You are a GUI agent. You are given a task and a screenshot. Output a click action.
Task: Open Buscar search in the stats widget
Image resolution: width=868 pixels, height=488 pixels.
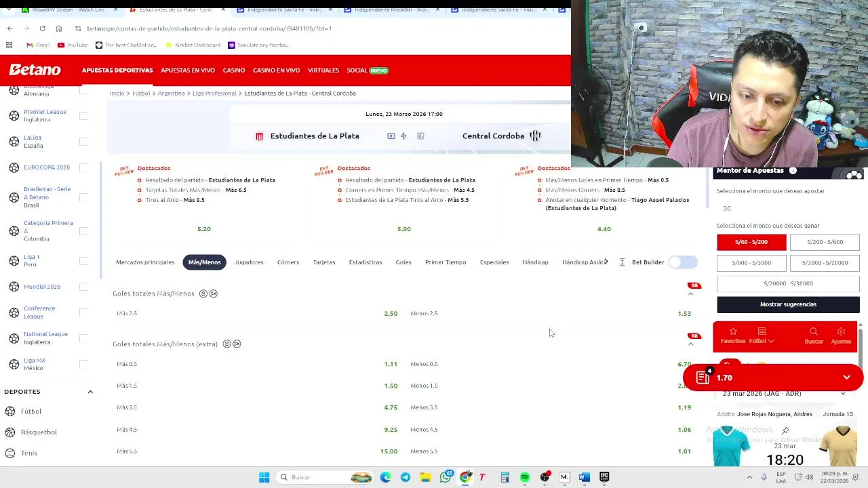pyautogui.click(x=814, y=335)
